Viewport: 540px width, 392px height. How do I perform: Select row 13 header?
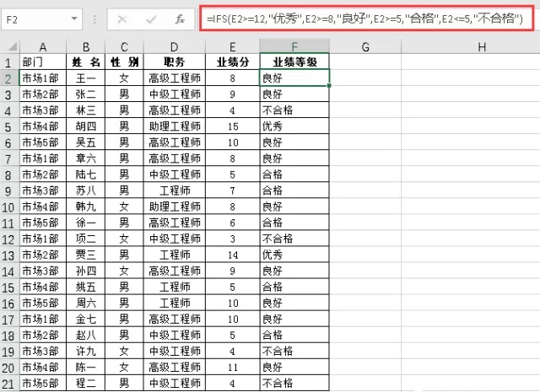coord(8,255)
